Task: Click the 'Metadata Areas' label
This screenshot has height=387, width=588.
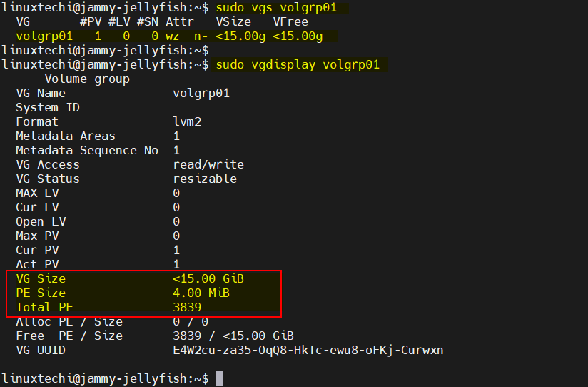Action: pos(65,136)
